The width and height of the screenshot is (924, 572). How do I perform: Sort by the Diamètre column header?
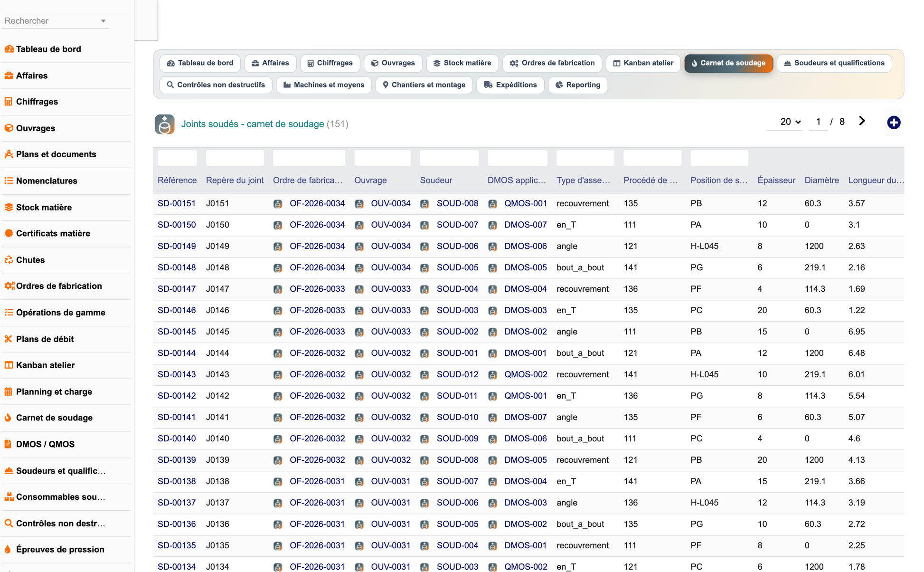[x=821, y=181]
